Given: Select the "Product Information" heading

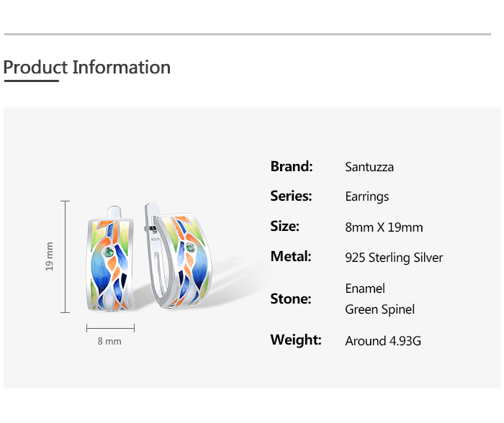Looking at the screenshot, I should click(87, 68).
